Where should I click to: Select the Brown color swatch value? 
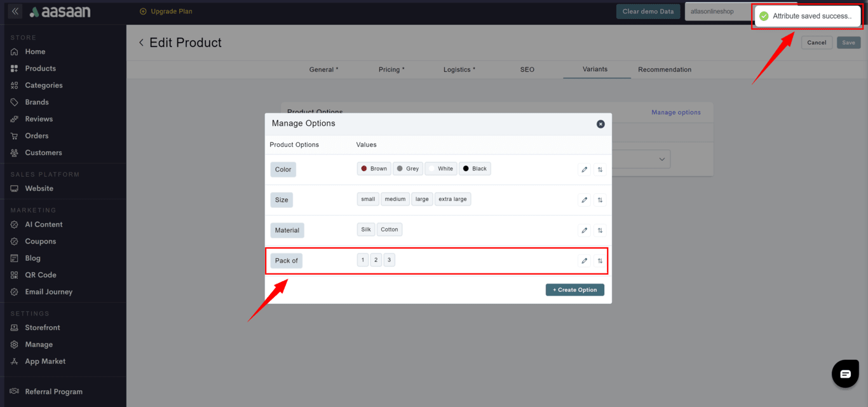click(374, 169)
